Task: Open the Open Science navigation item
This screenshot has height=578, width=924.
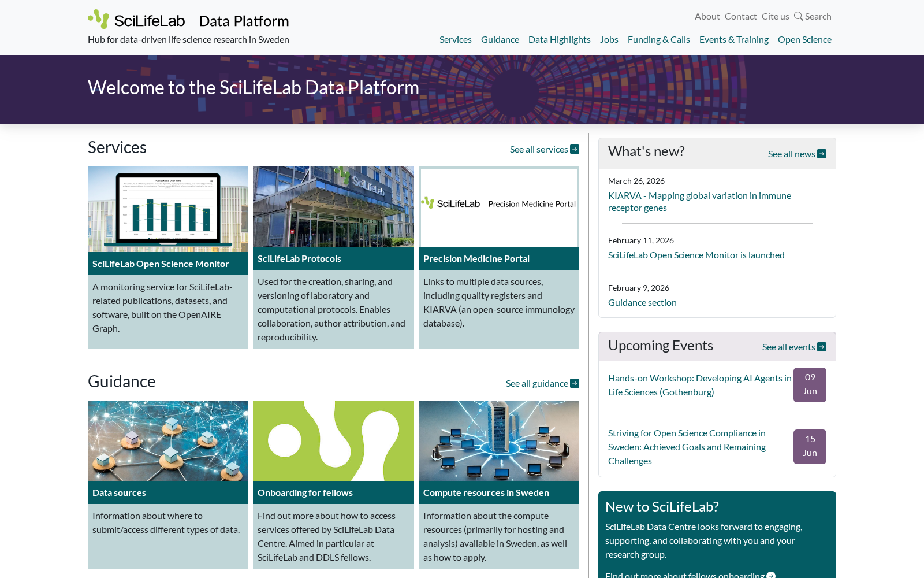Action: click(804, 39)
